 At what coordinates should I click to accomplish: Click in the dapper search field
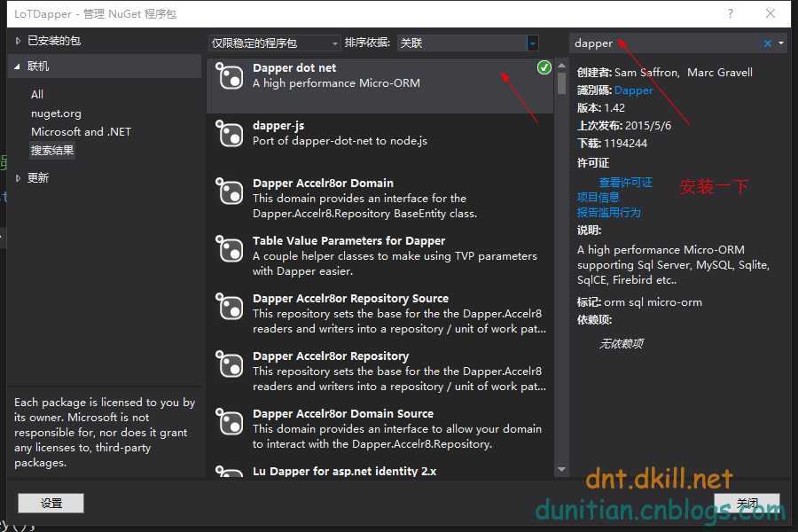(x=666, y=43)
